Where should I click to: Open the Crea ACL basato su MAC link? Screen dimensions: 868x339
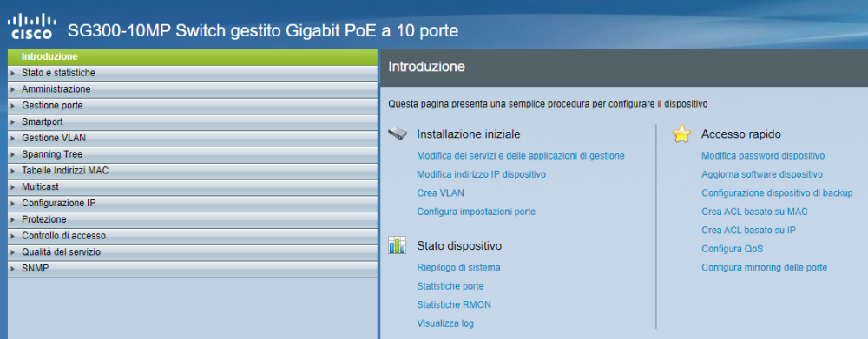(754, 212)
